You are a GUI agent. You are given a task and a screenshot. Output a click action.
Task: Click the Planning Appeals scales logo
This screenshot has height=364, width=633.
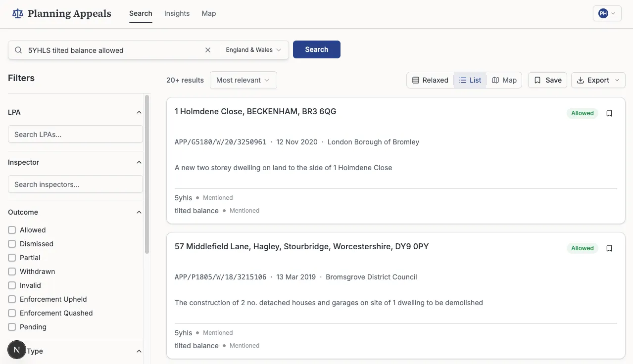pyautogui.click(x=17, y=13)
